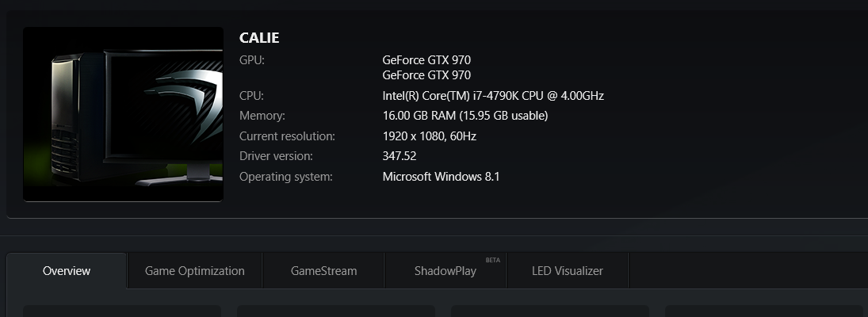Click the Current resolution label

point(287,136)
